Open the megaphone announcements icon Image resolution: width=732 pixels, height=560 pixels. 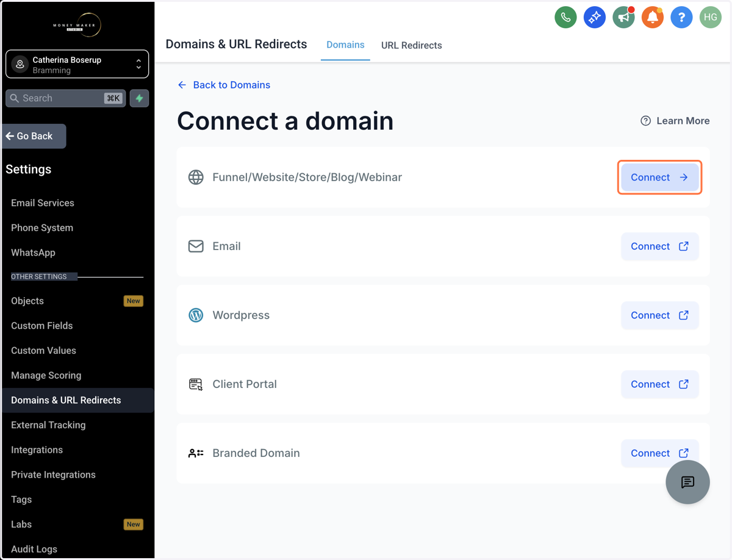pos(623,18)
